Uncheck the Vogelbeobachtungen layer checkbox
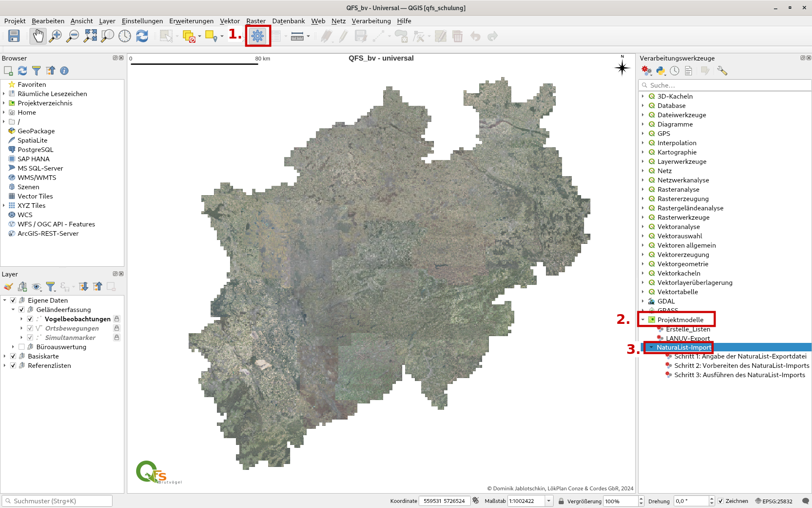This screenshot has width=812, height=508. tap(30, 319)
